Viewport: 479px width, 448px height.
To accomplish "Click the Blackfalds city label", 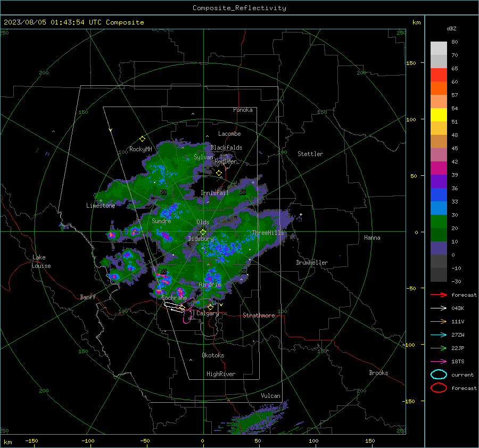I will pyautogui.click(x=226, y=148).
